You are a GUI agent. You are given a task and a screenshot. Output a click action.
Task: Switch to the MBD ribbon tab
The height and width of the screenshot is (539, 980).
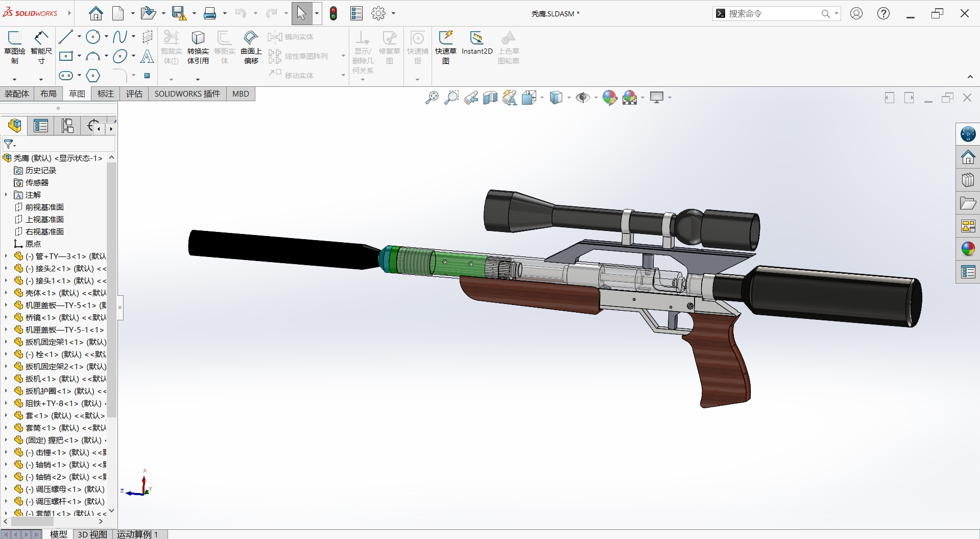[x=241, y=94]
